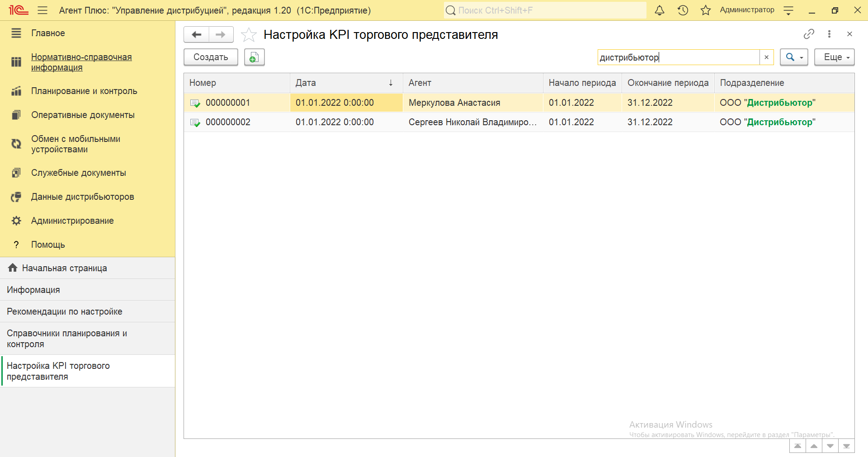The width and height of the screenshot is (868, 457).
Task: Open the Еще dropdown menu
Action: pos(835,57)
